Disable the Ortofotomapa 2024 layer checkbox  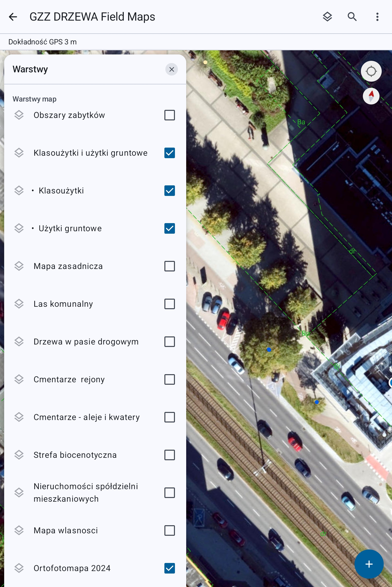pos(170,568)
